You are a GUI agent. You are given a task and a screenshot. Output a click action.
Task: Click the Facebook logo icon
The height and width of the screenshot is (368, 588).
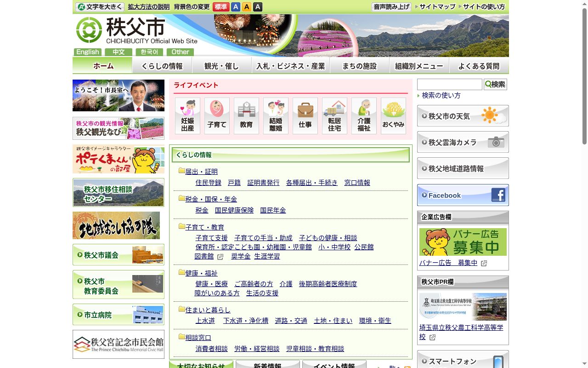coord(498,195)
